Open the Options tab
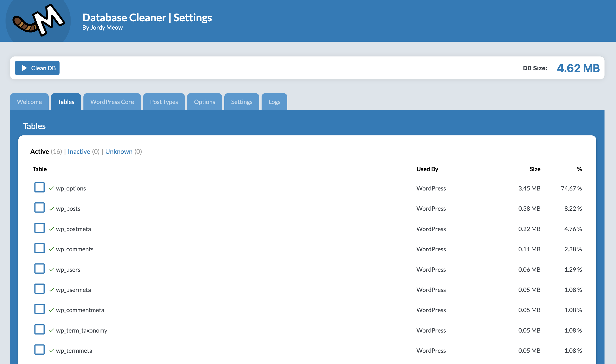 [204, 101]
